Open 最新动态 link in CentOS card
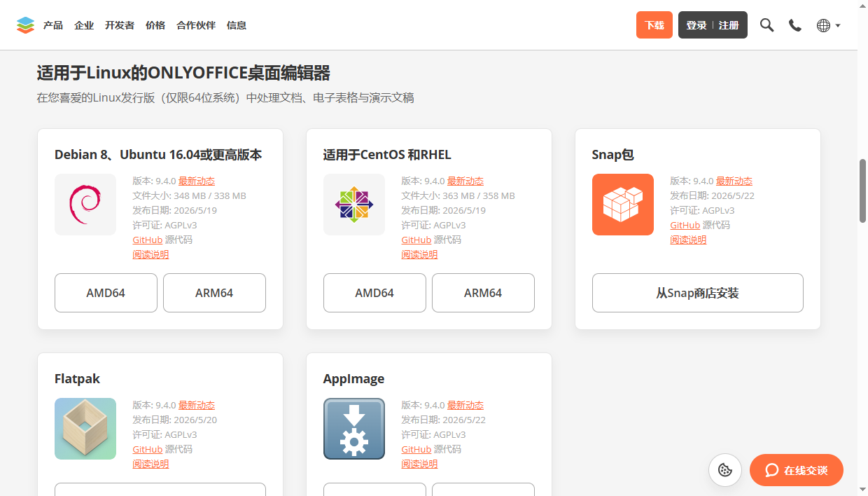The width and height of the screenshot is (868, 496). (465, 181)
